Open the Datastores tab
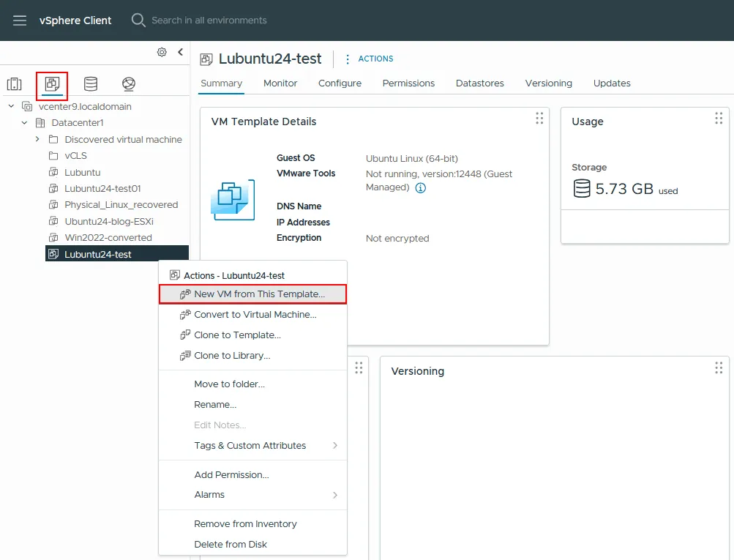 click(480, 83)
